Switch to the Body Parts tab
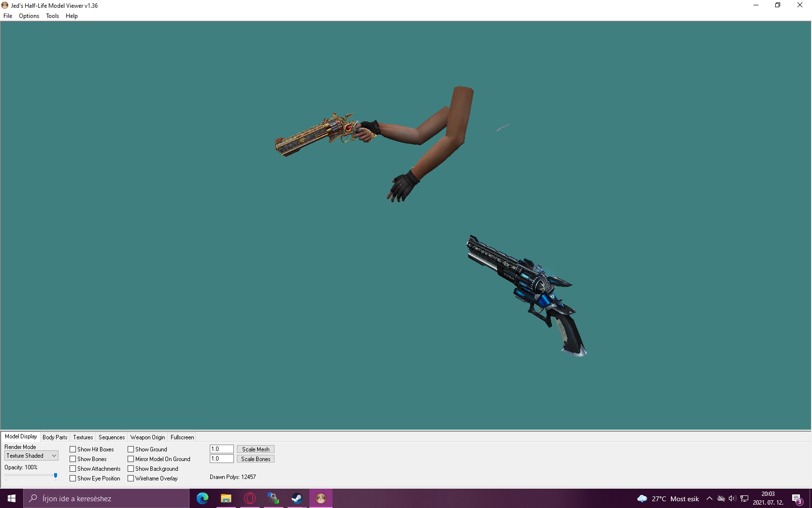This screenshot has width=812, height=508. point(55,437)
